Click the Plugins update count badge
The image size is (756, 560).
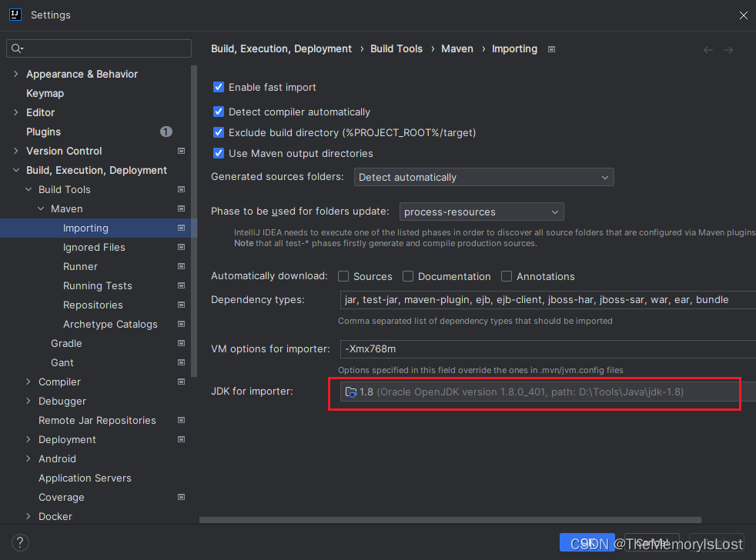click(x=166, y=132)
